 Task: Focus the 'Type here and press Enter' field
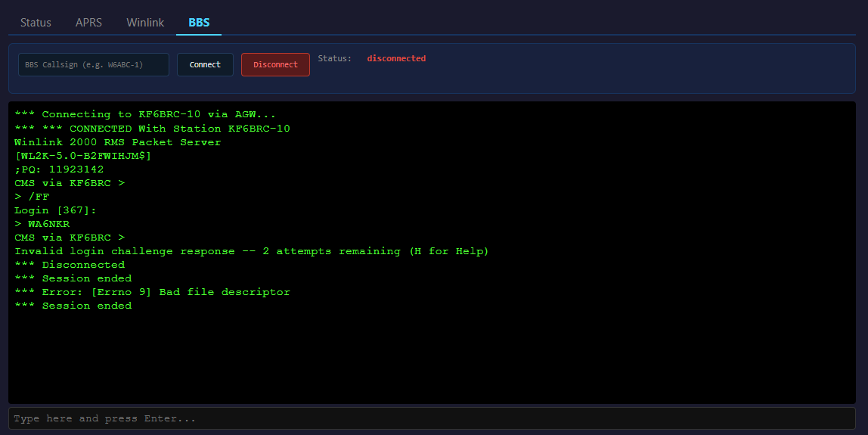[x=432, y=418]
